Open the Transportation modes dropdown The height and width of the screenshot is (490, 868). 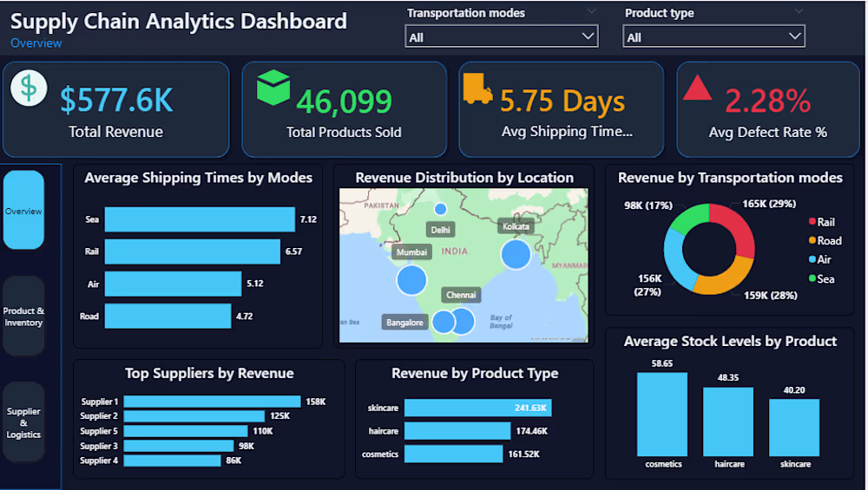pos(502,37)
